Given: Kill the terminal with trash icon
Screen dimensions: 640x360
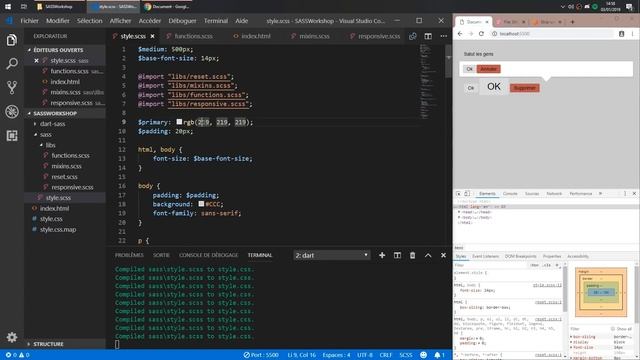Looking at the screenshot, I should [x=412, y=255].
